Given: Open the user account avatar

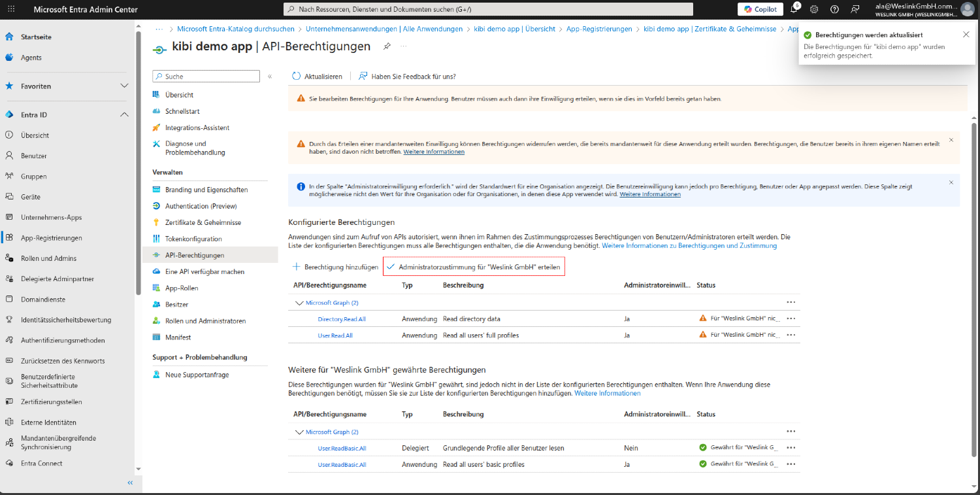Looking at the screenshot, I should pos(968,9).
